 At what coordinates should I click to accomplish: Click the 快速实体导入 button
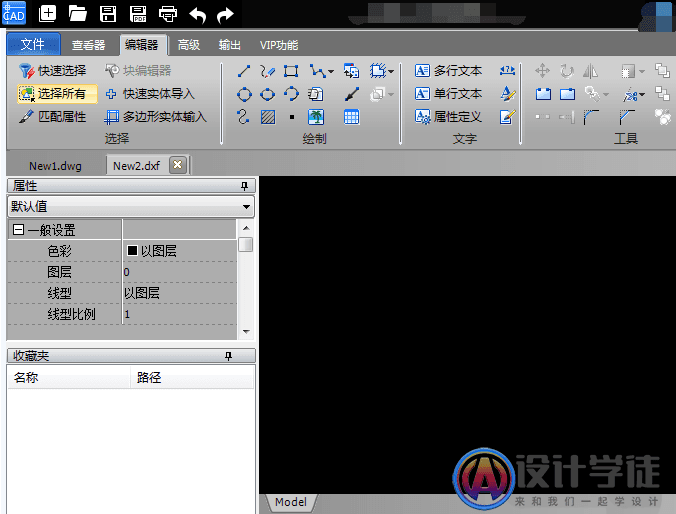click(x=150, y=94)
